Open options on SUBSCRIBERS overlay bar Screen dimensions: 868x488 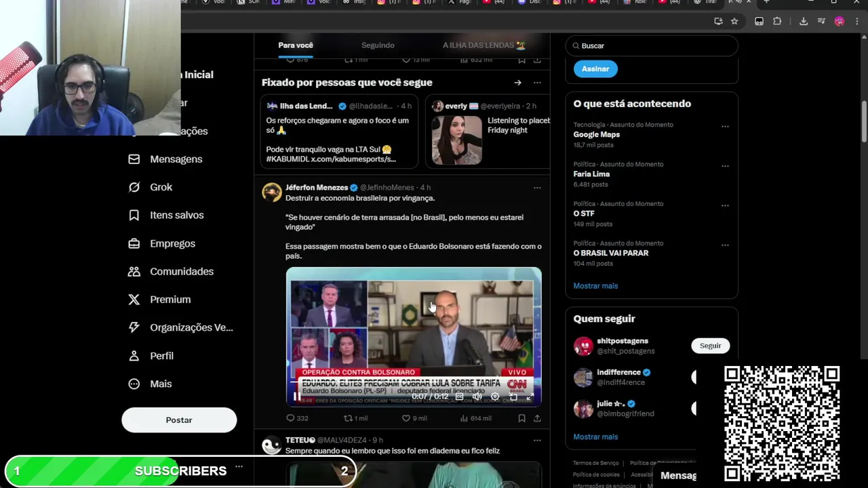click(x=239, y=467)
